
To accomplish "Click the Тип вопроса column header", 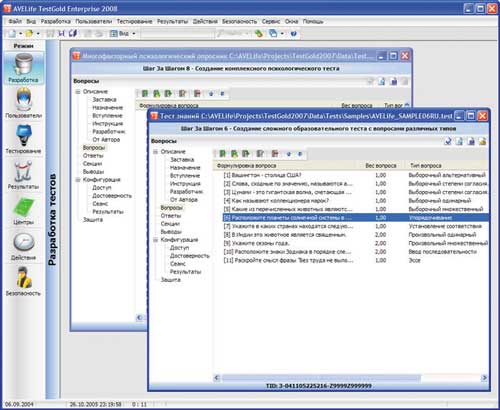I will (426, 166).
